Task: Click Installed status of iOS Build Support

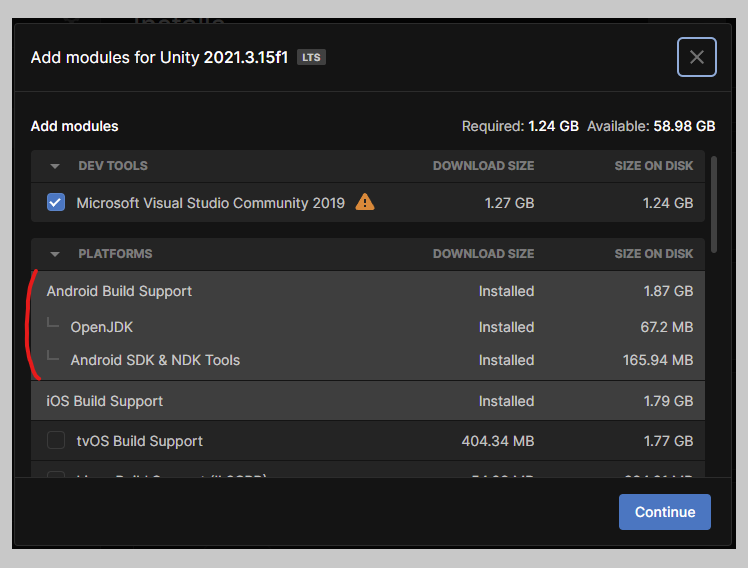Action: click(x=506, y=401)
